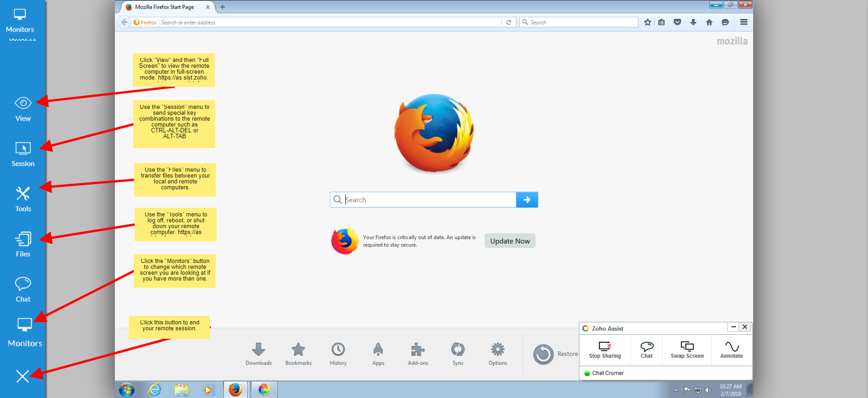This screenshot has height=398, width=868.
Task: Open Windows Explorer from taskbar
Action: coord(182,389)
